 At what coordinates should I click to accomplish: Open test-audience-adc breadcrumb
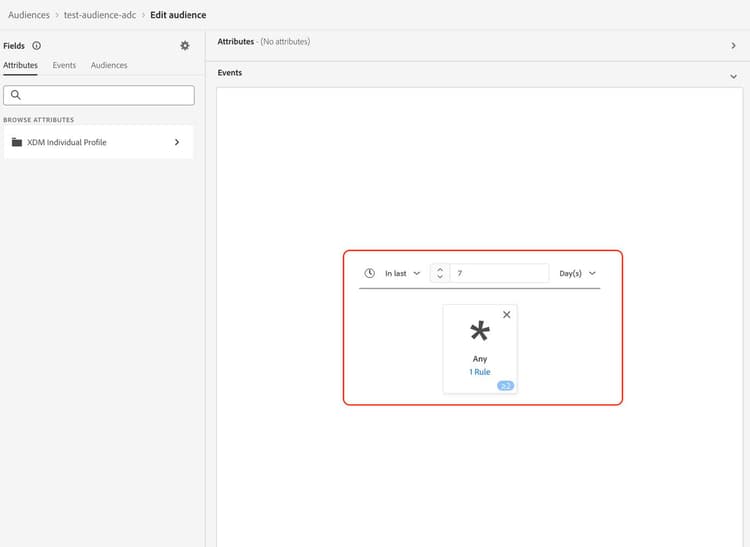pyautogui.click(x=100, y=15)
